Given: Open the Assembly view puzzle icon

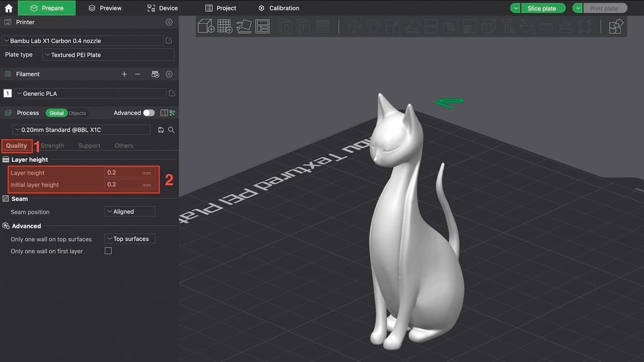Looking at the screenshot, I should [x=616, y=26].
